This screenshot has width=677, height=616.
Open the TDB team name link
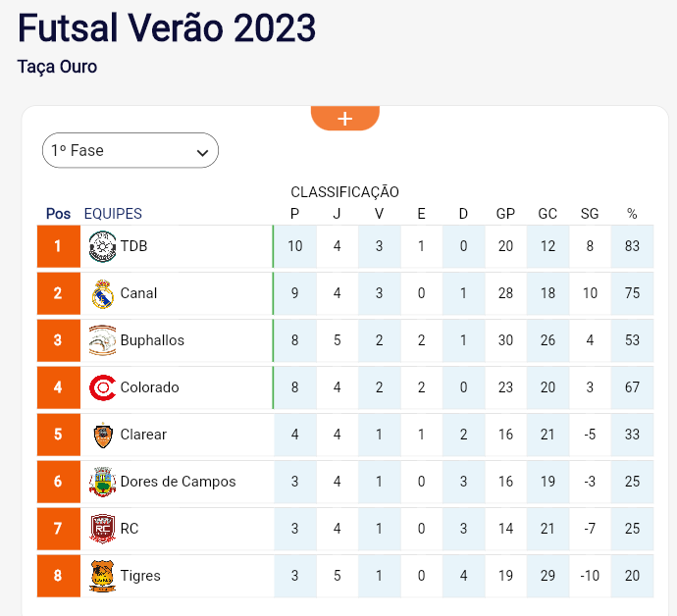tap(133, 246)
